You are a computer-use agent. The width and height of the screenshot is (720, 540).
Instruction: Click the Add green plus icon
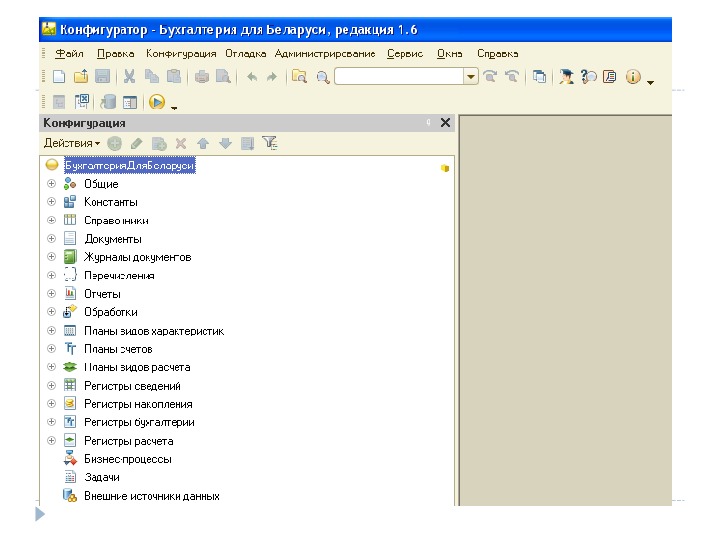coord(114,144)
